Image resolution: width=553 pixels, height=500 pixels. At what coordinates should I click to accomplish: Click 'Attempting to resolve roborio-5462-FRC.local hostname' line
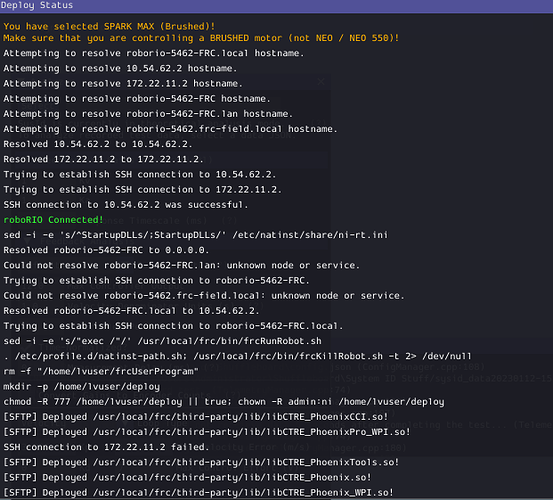pyautogui.click(x=153, y=53)
